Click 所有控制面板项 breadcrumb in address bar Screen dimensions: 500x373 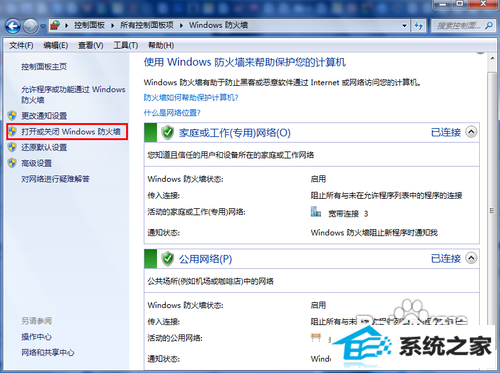pos(147,25)
